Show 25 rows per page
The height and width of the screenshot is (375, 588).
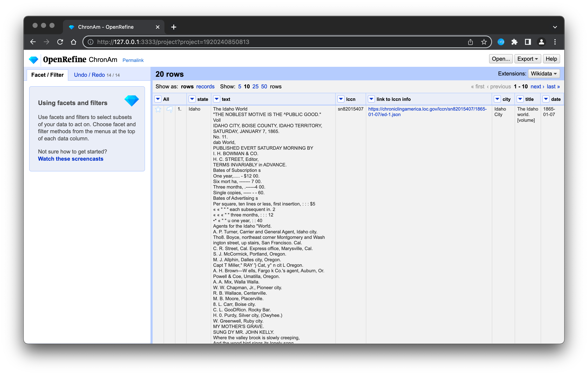(255, 86)
